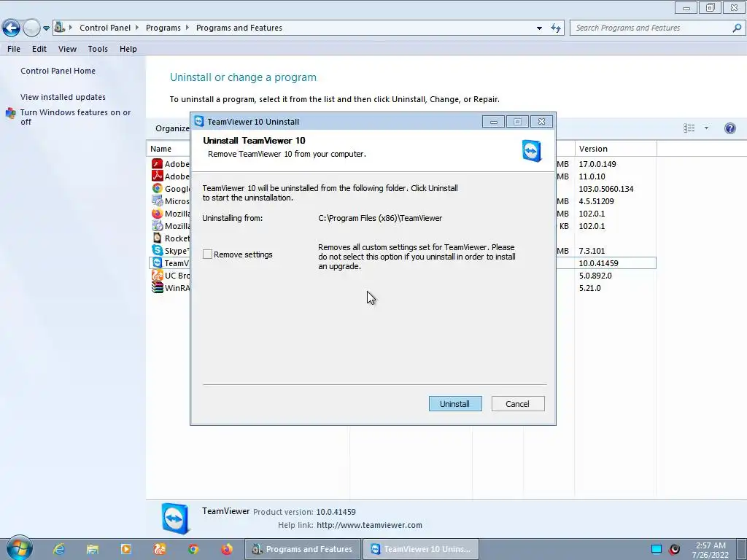Go back with the Back arrow button
Viewport: 747px width, 560px height.
(x=11, y=28)
